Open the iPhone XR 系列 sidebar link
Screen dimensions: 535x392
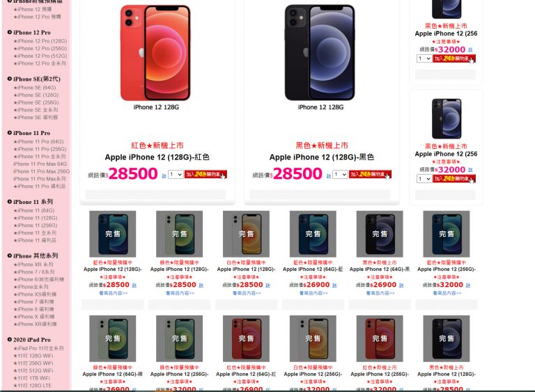[x=33, y=265]
